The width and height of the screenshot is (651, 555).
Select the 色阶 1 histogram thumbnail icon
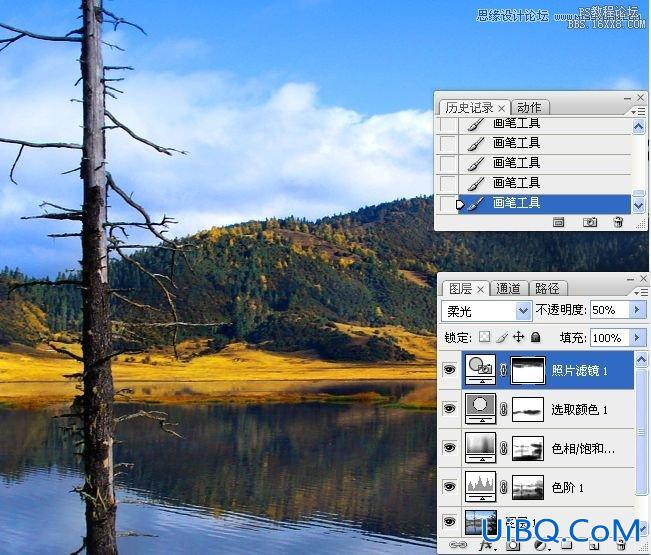click(x=480, y=487)
